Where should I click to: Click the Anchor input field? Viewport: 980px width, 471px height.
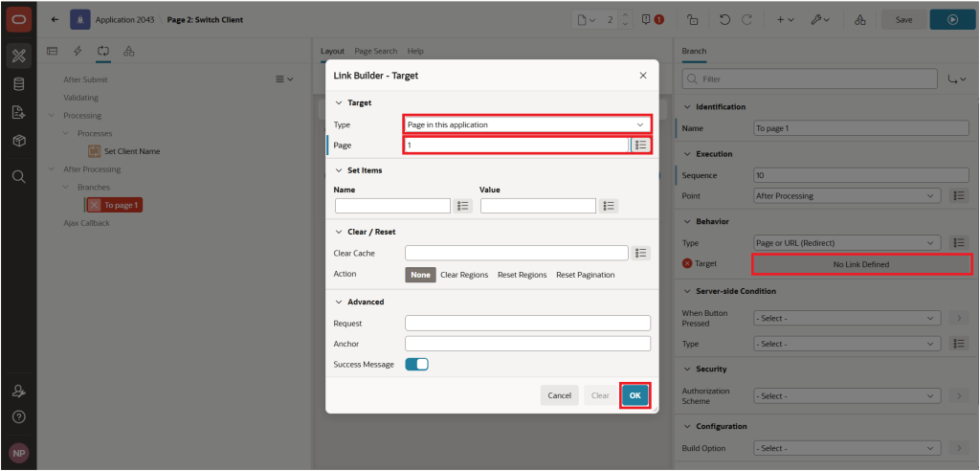(x=527, y=344)
